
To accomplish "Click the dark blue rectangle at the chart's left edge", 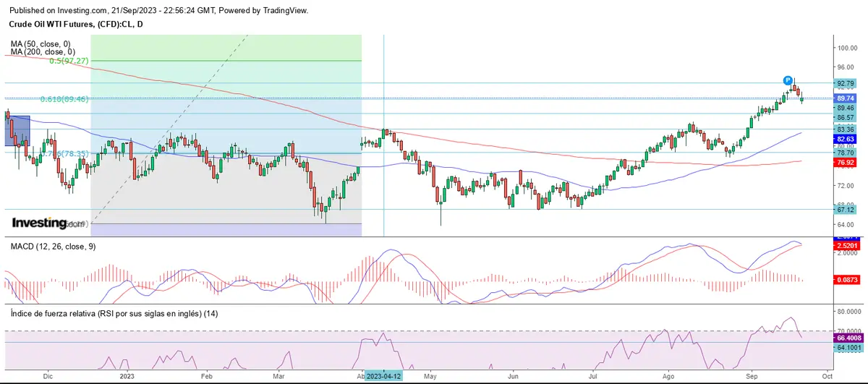I will click(17, 130).
